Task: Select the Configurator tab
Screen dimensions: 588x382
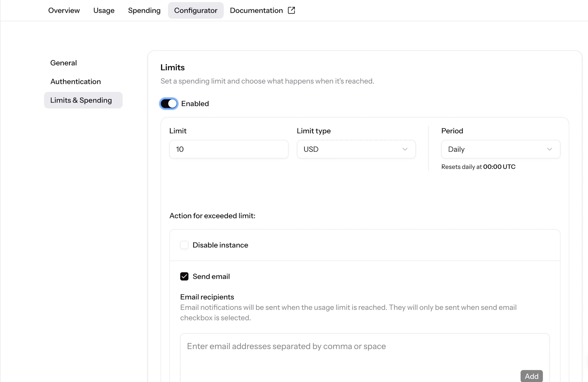Action: pyautogui.click(x=196, y=10)
